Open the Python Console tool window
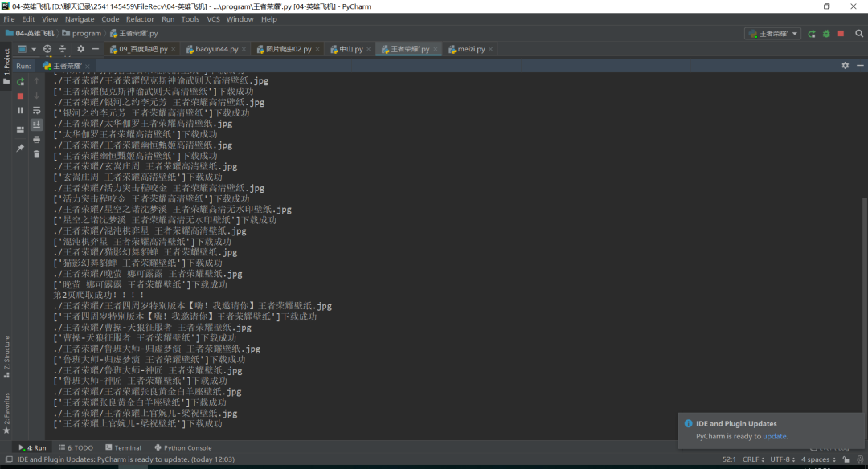868x469 pixels. coord(182,447)
